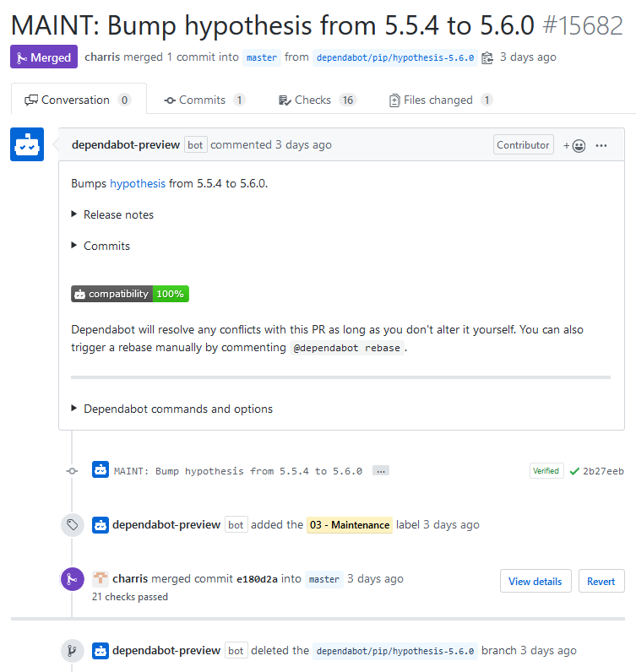Click the 21 checks passed text
The width and height of the screenshot is (636, 672).
pyautogui.click(x=130, y=597)
